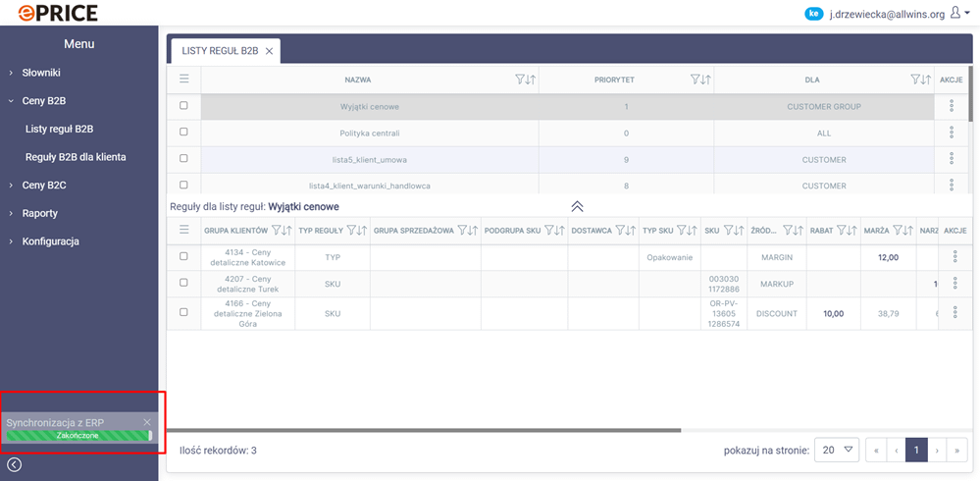This screenshot has height=481, width=980.
Task: Switch to the LISTY REGUŁ B2B tab
Action: click(220, 50)
